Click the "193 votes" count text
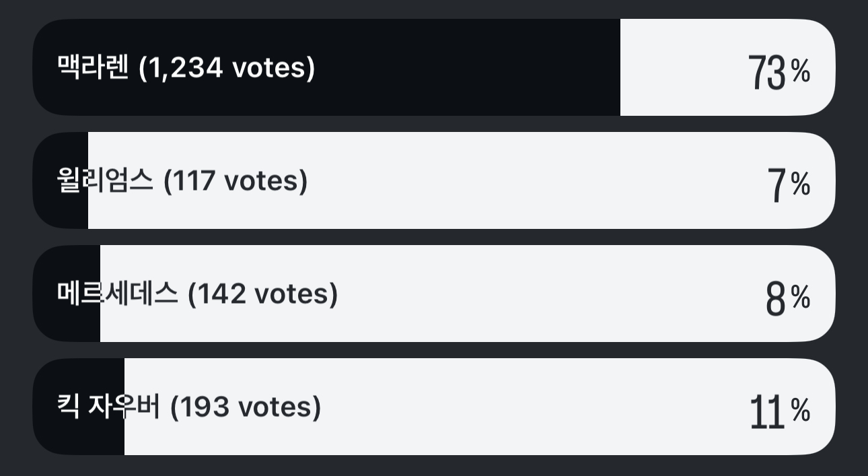868x476 pixels. pos(246,407)
